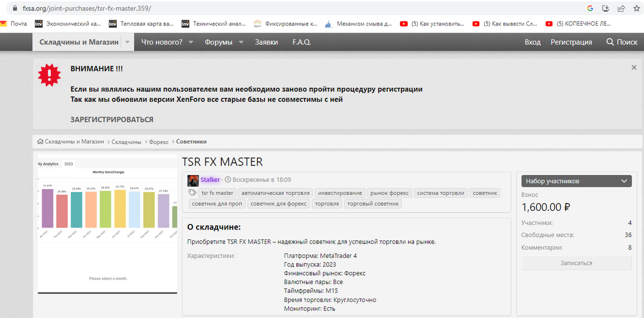Click Комментарии count row
The height and width of the screenshot is (318, 644).
(x=577, y=247)
